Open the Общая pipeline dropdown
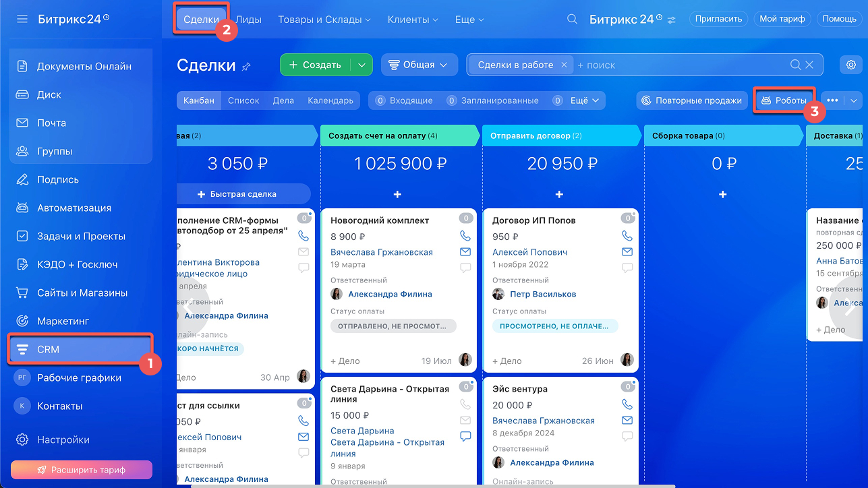868x488 pixels. [419, 65]
